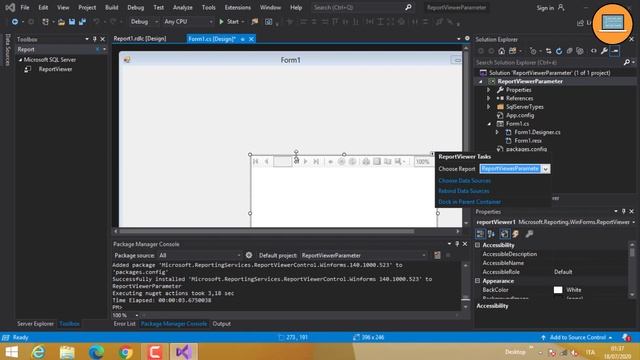Open the Default project dropdown
The height and width of the screenshot is (360, 640).
coord(363,255)
